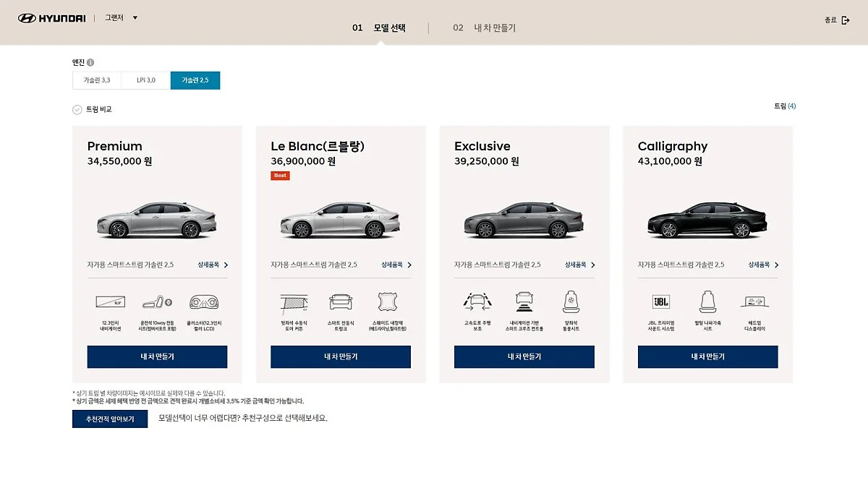Click the Premium silver car image
Viewport: 868px width, 488px height.
tap(157, 219)
